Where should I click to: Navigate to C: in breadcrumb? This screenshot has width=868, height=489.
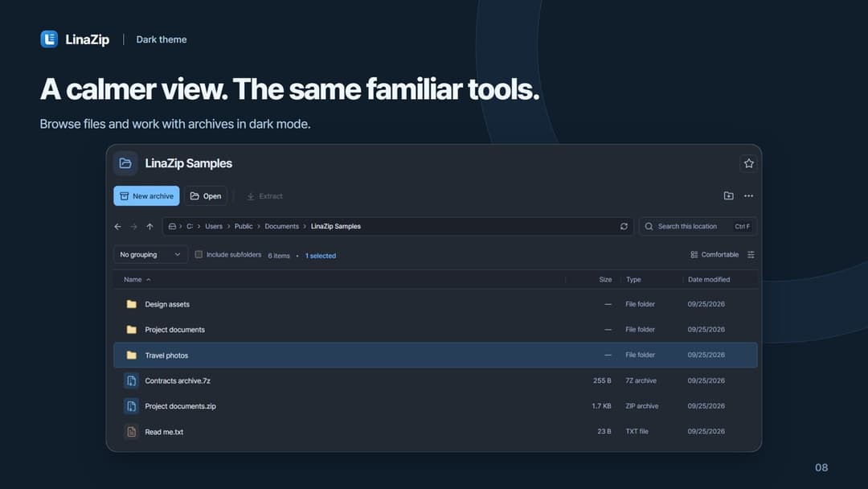click(190, 227)
